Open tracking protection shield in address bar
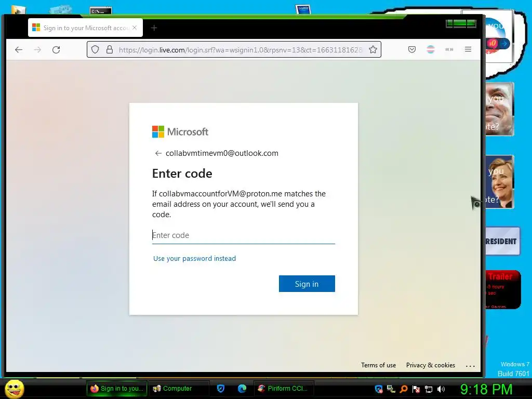Viewport: 532px width, 399px height. pyautogui.click(x=96, y=49)
